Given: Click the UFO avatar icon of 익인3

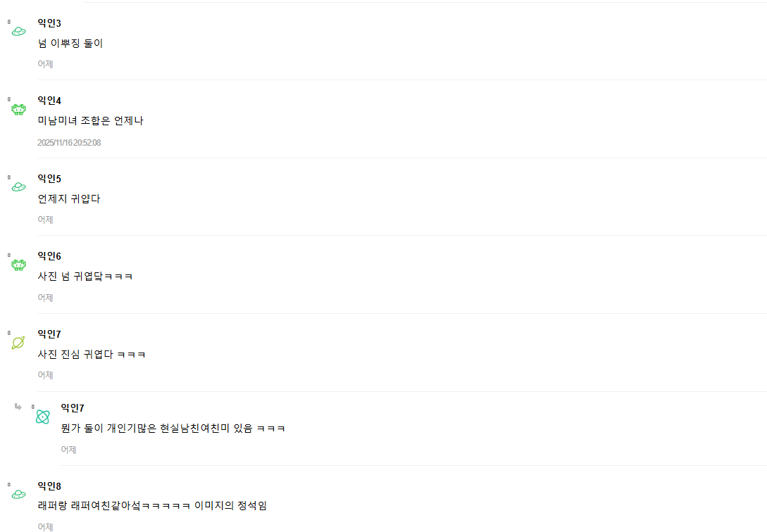Looking at the screenshot, I should pyautogui.click(x=18, y=31).
